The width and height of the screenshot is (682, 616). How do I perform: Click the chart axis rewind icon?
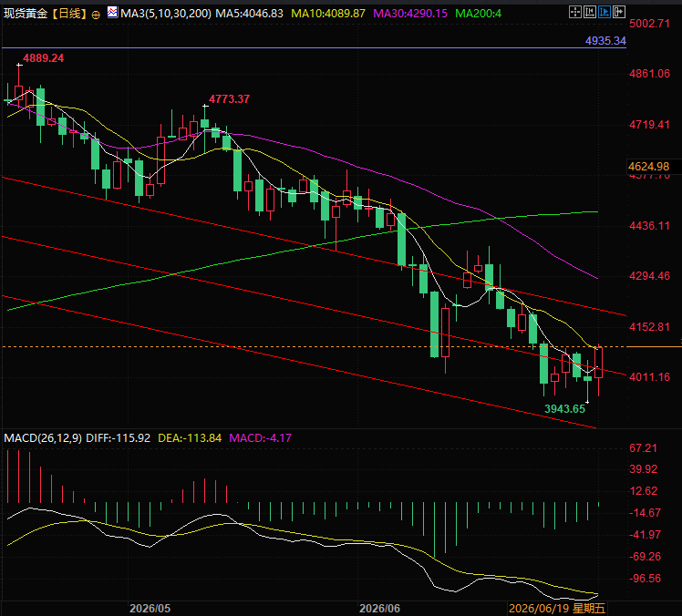tap(590, 12)
